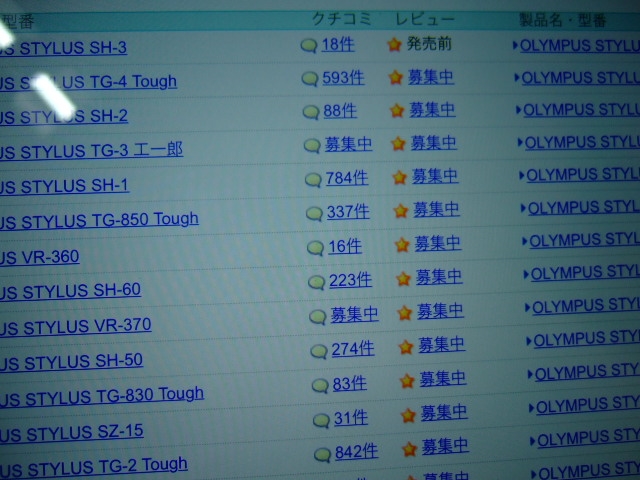Open the STYLUS TG-850 Tough product link
The height and width of the screenshot is (480, 640).
click(x=99, y=220)
